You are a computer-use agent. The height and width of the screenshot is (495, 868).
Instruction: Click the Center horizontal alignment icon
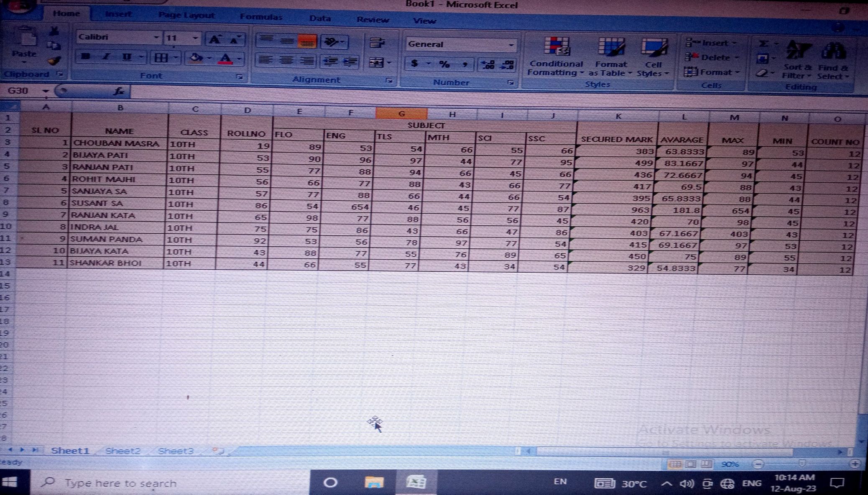pyautogui.click(x=286, y=61)
